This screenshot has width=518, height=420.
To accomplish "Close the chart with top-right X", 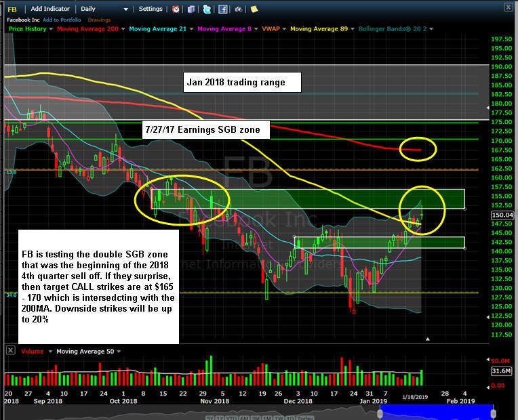I will coord(508,7).
